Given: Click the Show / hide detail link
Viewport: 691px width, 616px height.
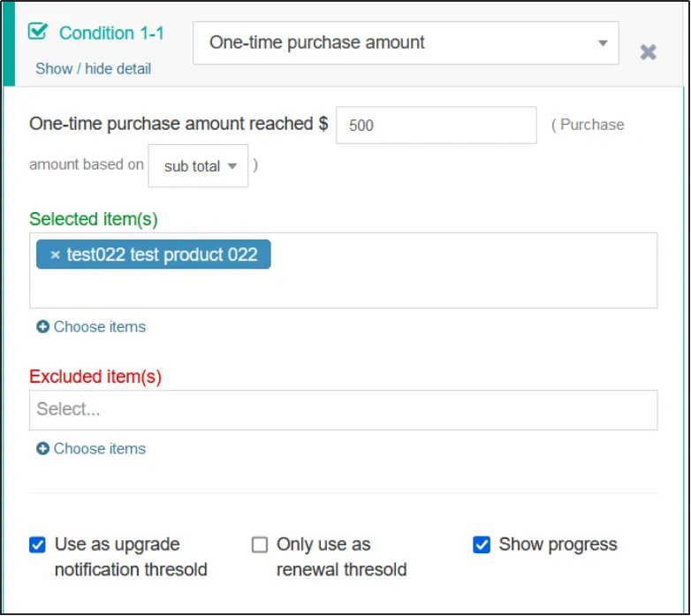Looking at the screenshot, I should (x=93, y=69).
